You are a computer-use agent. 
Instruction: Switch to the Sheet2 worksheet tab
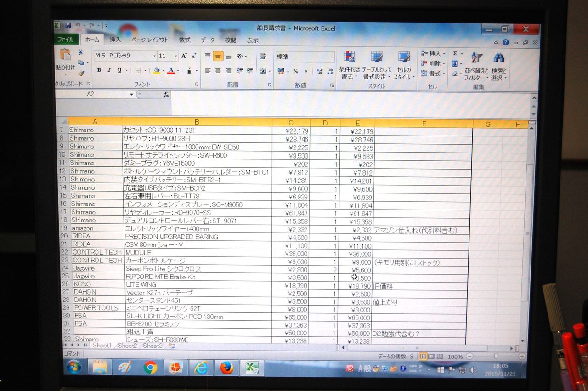[127, 346]
